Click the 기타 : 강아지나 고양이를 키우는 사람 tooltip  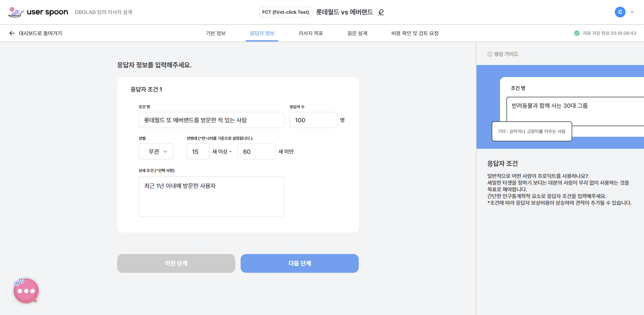[x=532, y=131]
